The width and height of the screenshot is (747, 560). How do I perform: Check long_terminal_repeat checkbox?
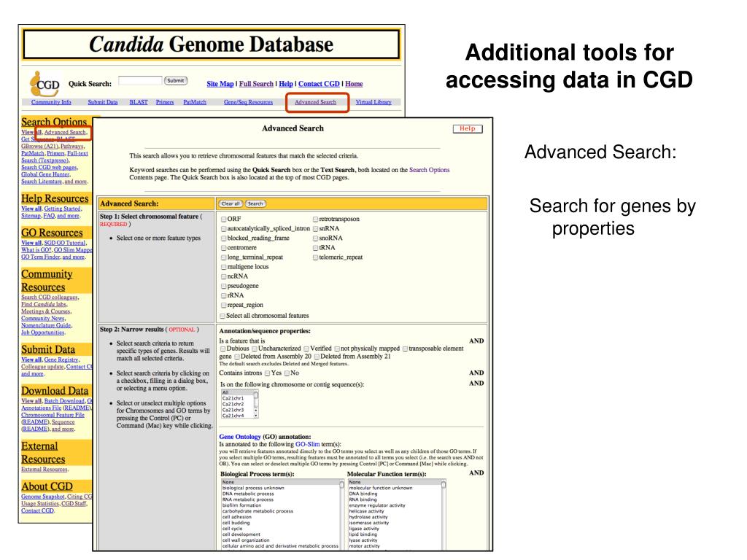[223, 257]
